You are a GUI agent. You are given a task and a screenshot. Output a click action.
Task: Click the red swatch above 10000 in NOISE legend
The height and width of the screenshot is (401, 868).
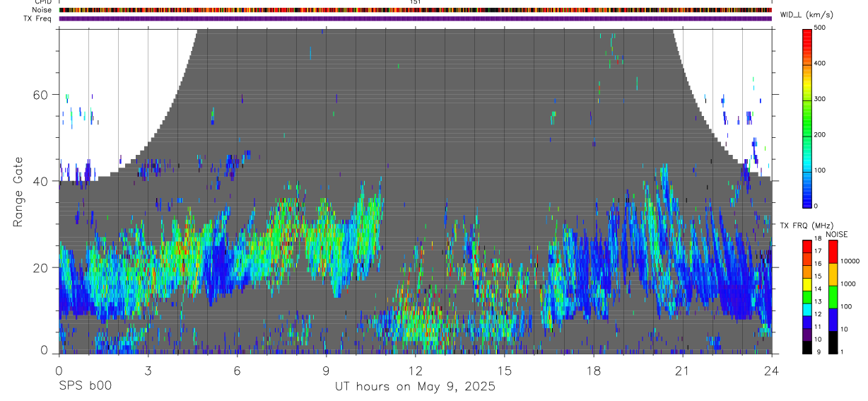[x=832, y=251]
